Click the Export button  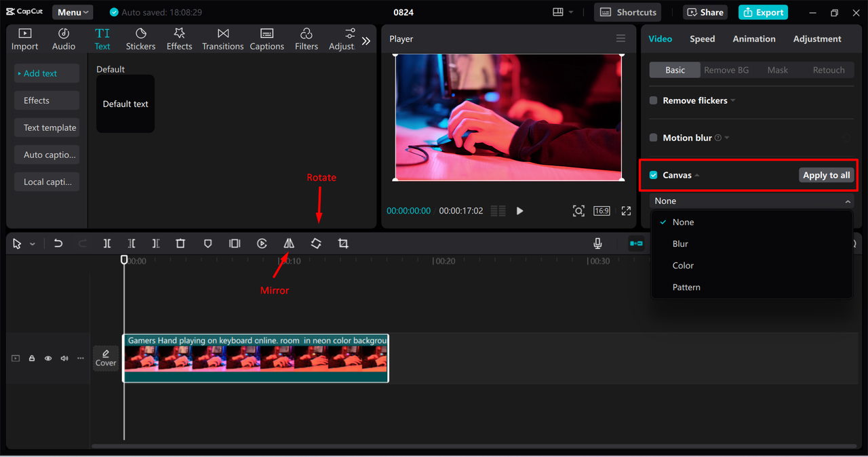point(763,12)
